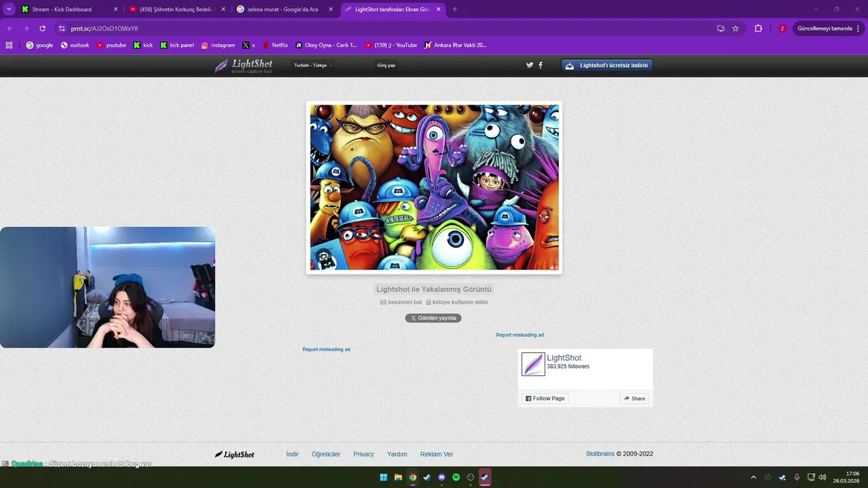Open the Turkish - Türkçe language dropdown

pyautogui.click(x=313, y=65)
